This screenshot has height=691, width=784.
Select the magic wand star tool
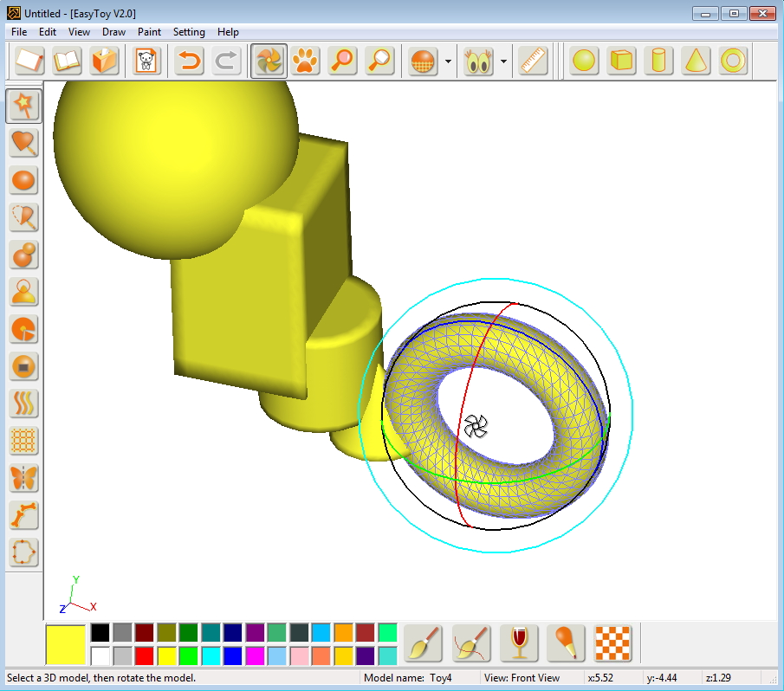(x=23, y=106)
